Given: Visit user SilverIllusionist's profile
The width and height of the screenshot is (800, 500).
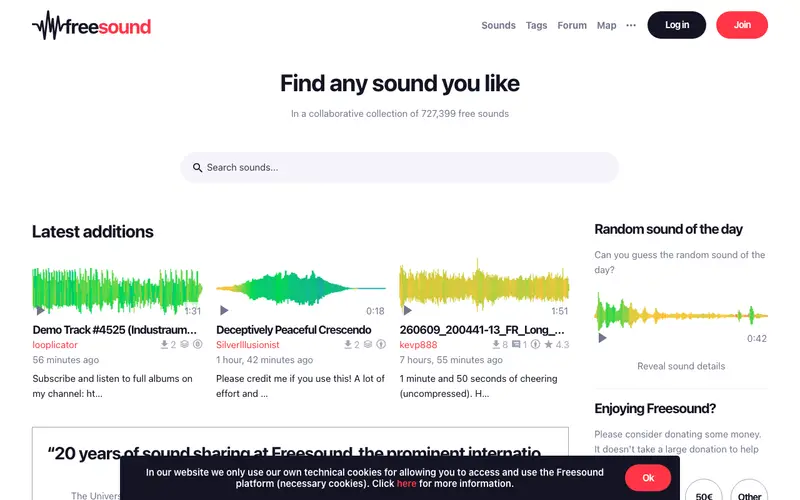Looking at the screenshot, I should 247,345.
